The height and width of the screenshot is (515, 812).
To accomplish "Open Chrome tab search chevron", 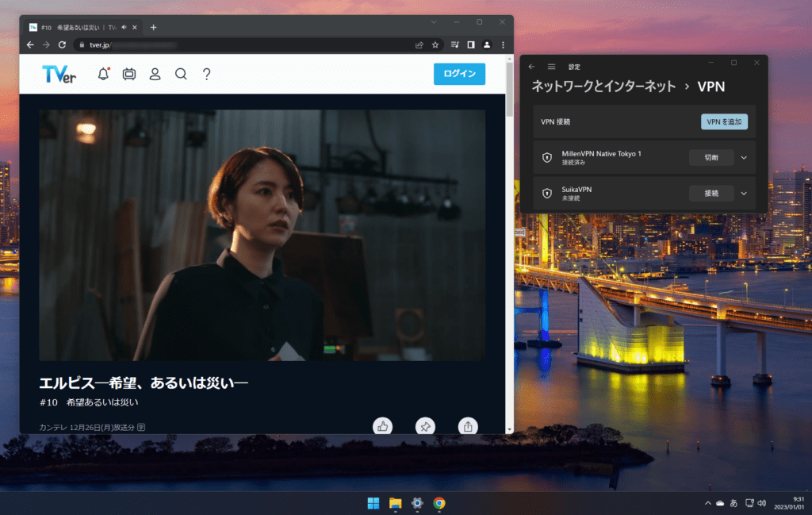I will [x=434, y=21].
